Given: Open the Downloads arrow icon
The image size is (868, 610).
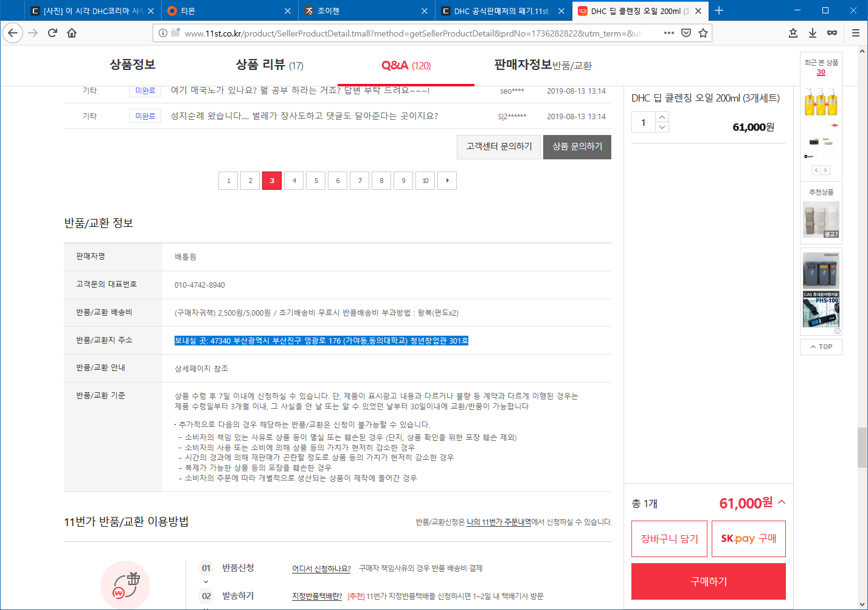Looking at the screenshot, I should click(x=813, y=33).
